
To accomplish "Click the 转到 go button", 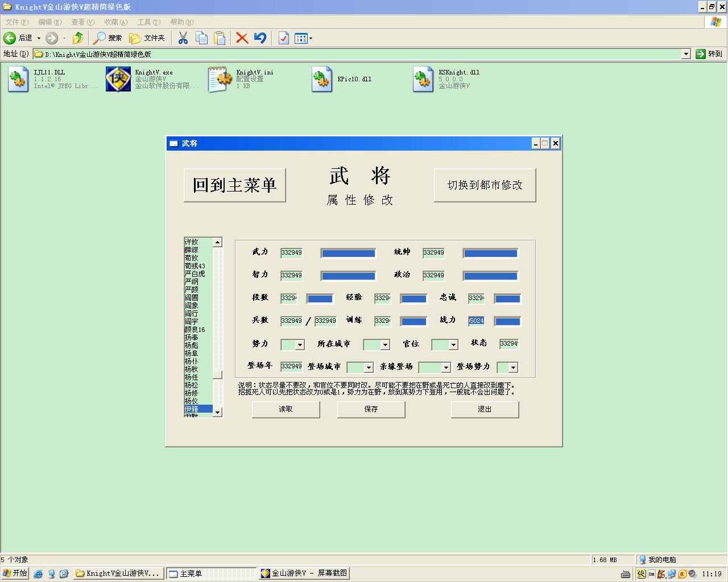I will [709, 54].
